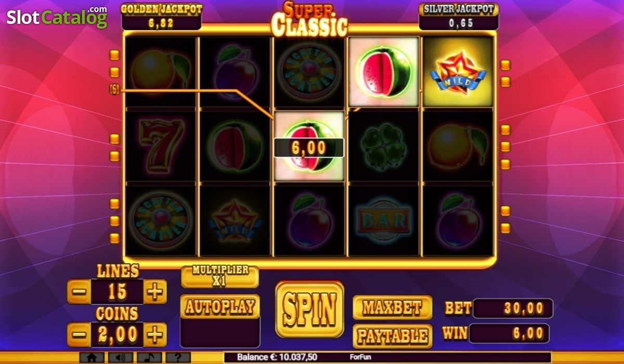Click the SlotCatalog.com logo
The height and width of the screenshot is (364, 624).
[57, 17]
